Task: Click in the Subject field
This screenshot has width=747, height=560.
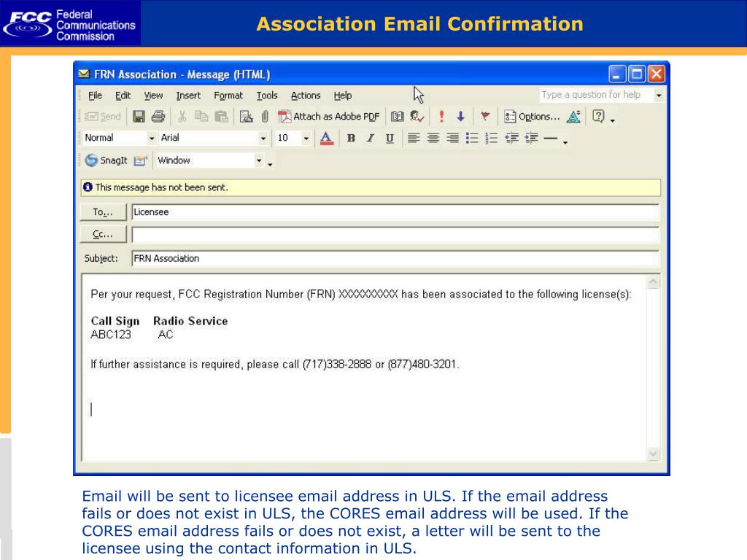Action: (395, 258)
